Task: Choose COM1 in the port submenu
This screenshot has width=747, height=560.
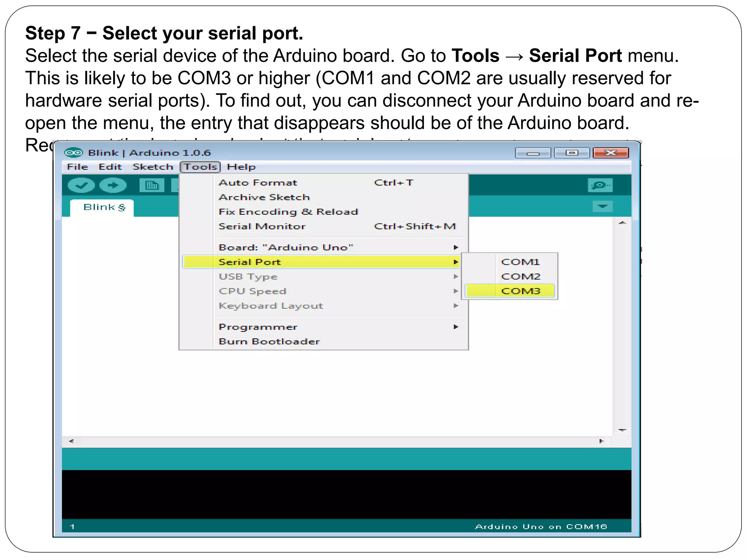Action: [520, 262]
